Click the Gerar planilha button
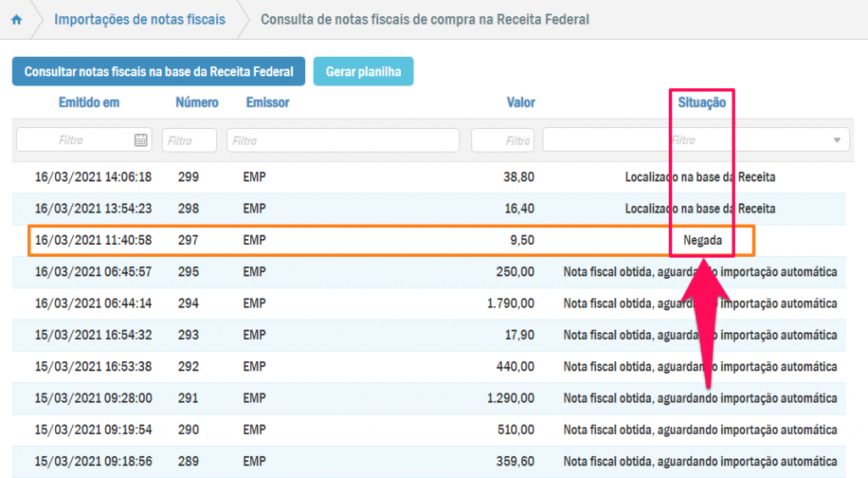The height and width of the screenshot is (478, 868). [363, 72]
